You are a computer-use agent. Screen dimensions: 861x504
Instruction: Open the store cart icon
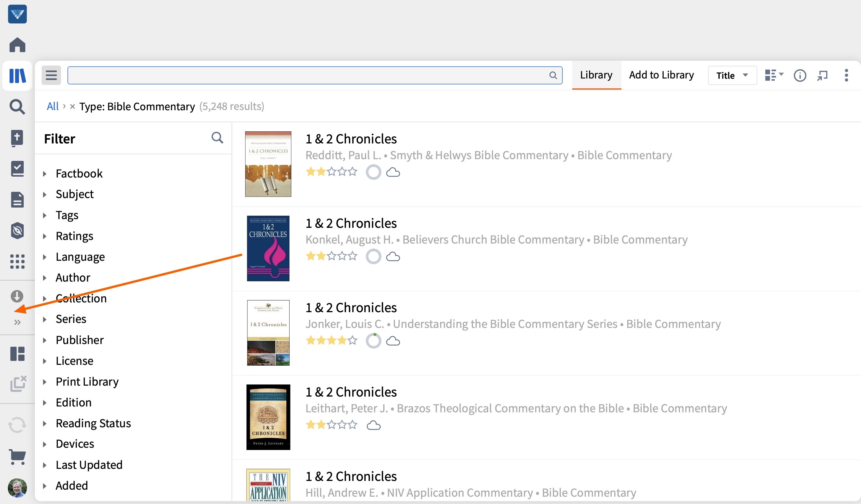[x=17, y=457]
